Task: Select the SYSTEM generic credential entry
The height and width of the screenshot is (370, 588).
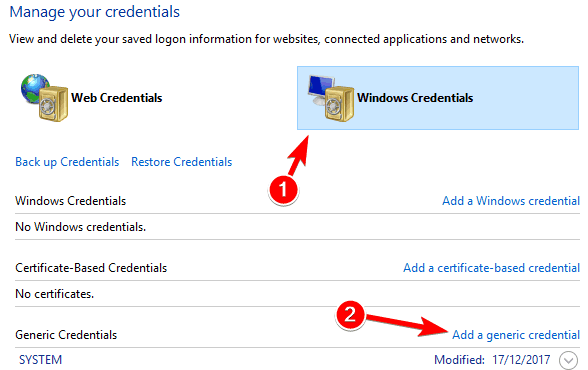Action: click(x=40, y=360)
